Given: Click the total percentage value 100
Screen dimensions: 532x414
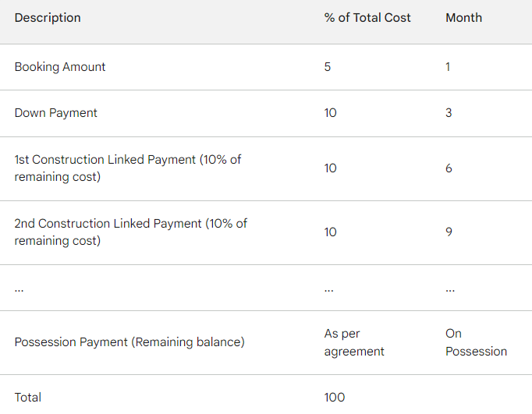Looking at the screenshot, I should (x=334, y=398).
